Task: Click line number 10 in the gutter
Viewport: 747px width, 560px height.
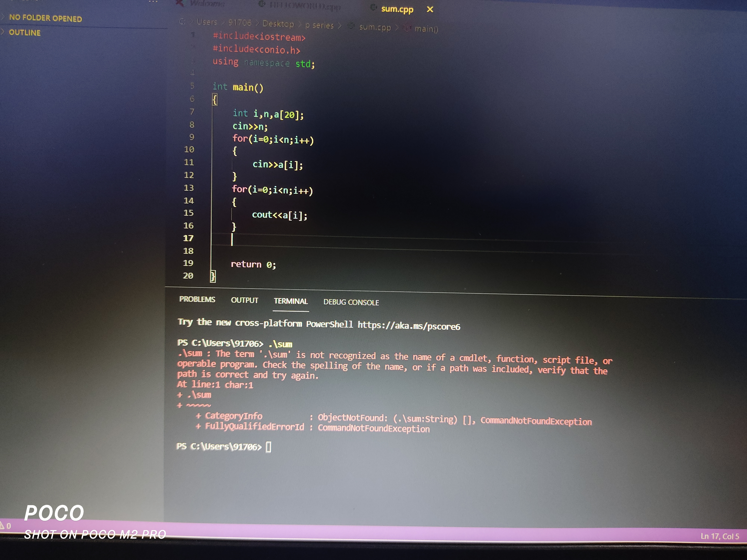Action: pyautogui.click(x=189, y=149)
